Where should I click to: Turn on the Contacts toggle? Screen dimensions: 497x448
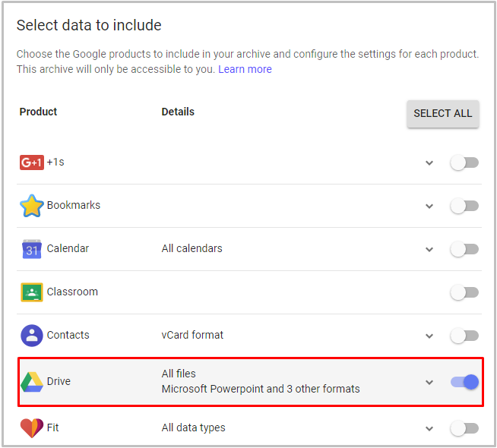point(464,336)
